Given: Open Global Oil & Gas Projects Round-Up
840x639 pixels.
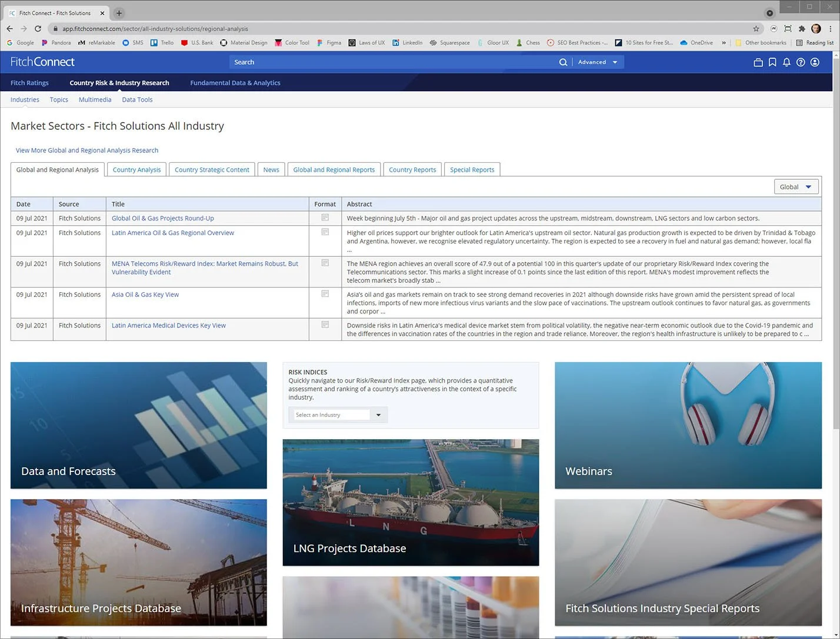Looking at the screenshot, I should coord(163,218).
